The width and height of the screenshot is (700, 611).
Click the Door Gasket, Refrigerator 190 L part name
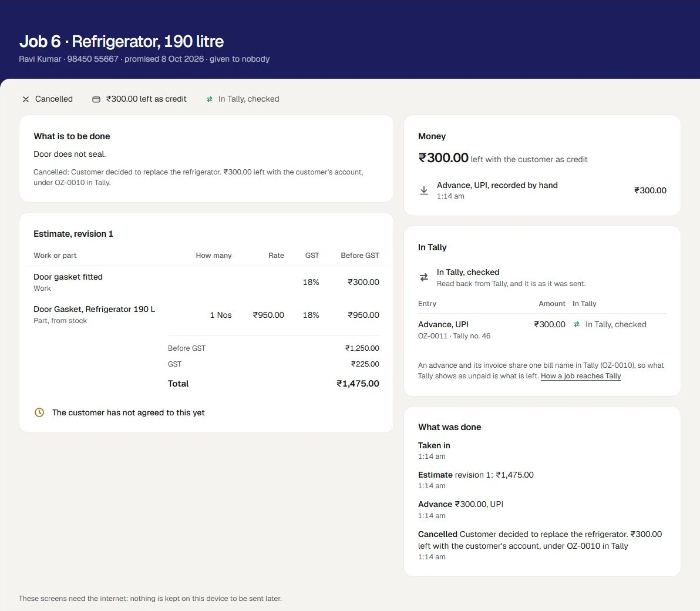click(94, 309)
